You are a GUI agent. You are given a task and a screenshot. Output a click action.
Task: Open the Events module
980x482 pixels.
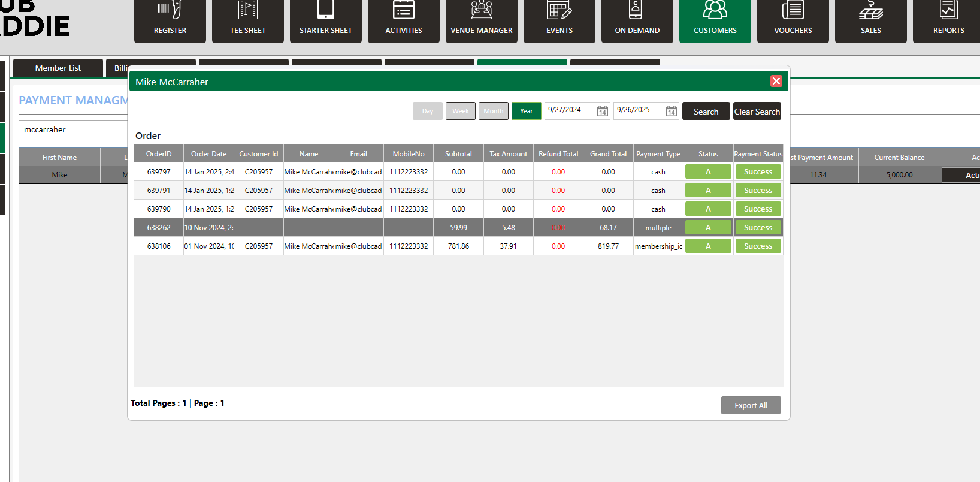(x=559, y=21)
